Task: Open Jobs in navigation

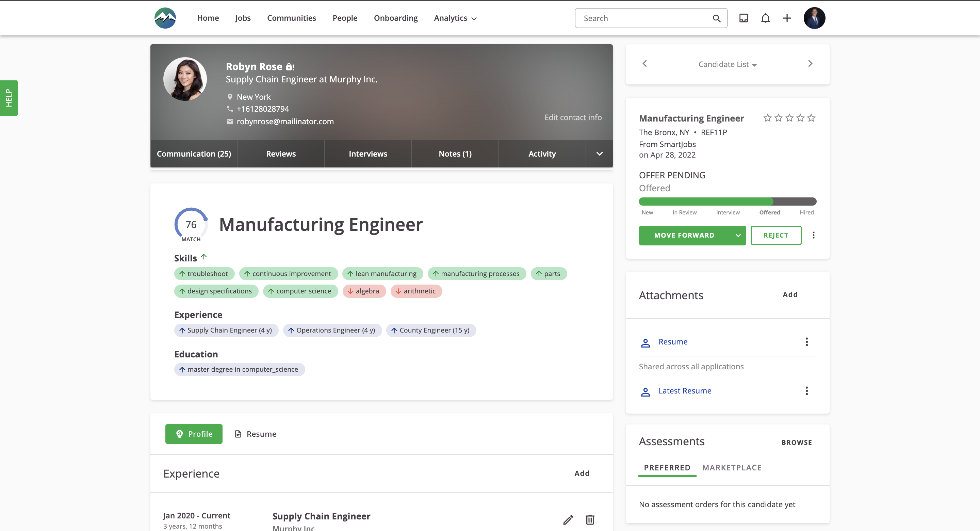Action: 243,18
